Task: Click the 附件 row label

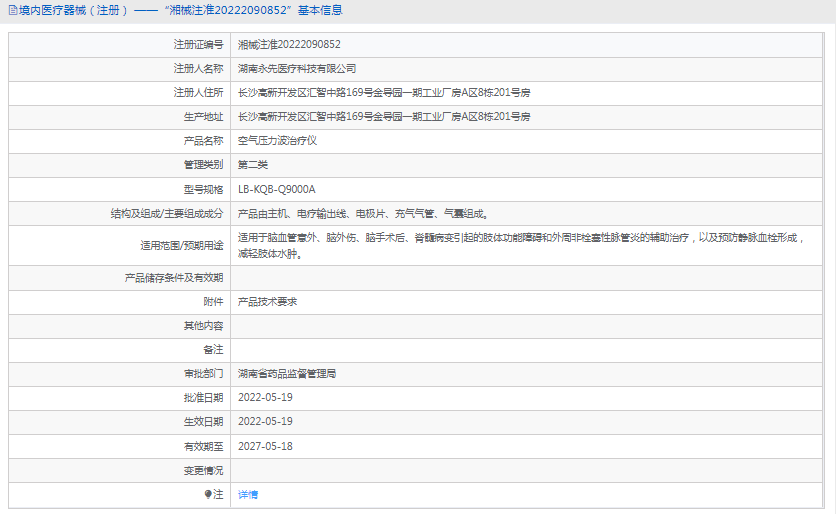Action: [x=213, y=302]
